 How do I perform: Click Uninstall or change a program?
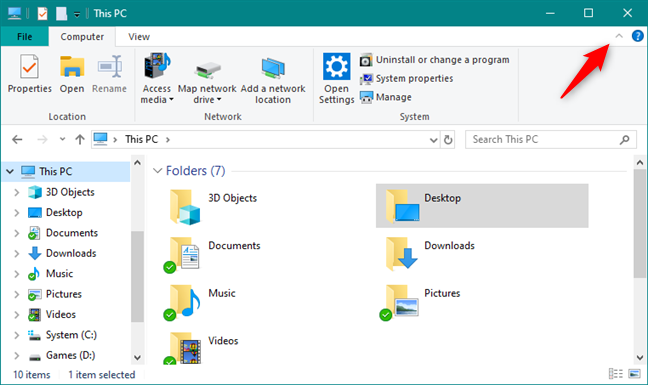tap(434, 60)
